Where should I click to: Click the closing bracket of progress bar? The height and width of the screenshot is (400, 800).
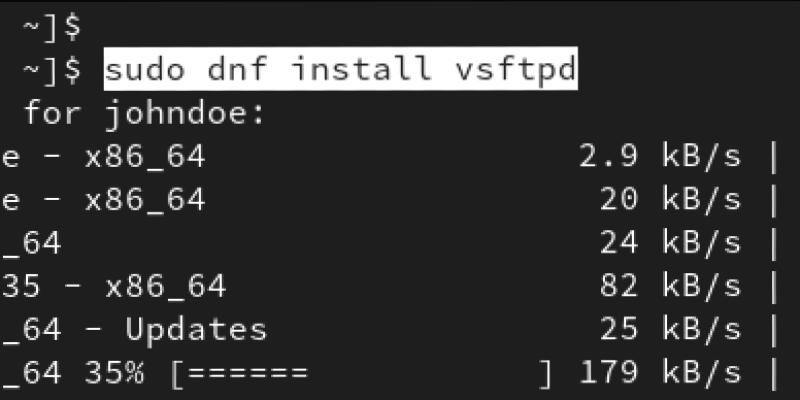[x=545, y=374]
